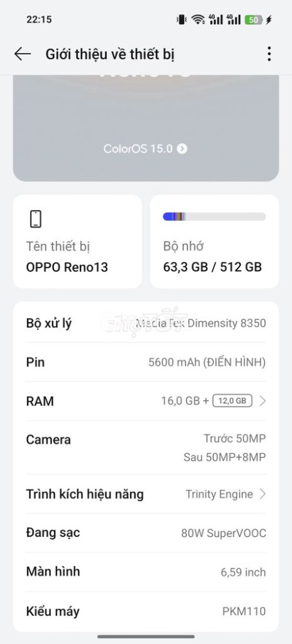Viewport: 292px width, 644px height.
Task: Expand the RAM row chevron
Action: coord(263,401)
